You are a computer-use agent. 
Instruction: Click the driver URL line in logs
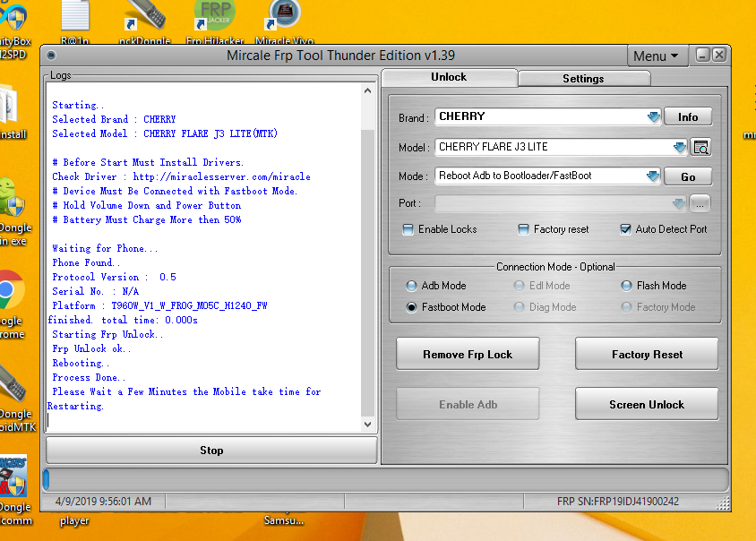pos(181,177)
